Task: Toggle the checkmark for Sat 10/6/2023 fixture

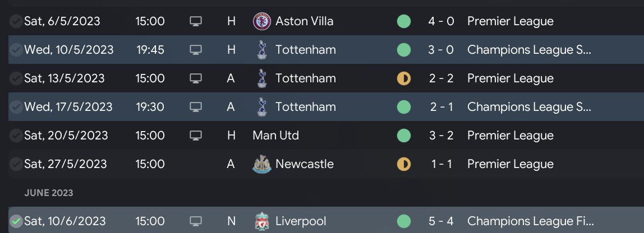Action: point(16,221)
